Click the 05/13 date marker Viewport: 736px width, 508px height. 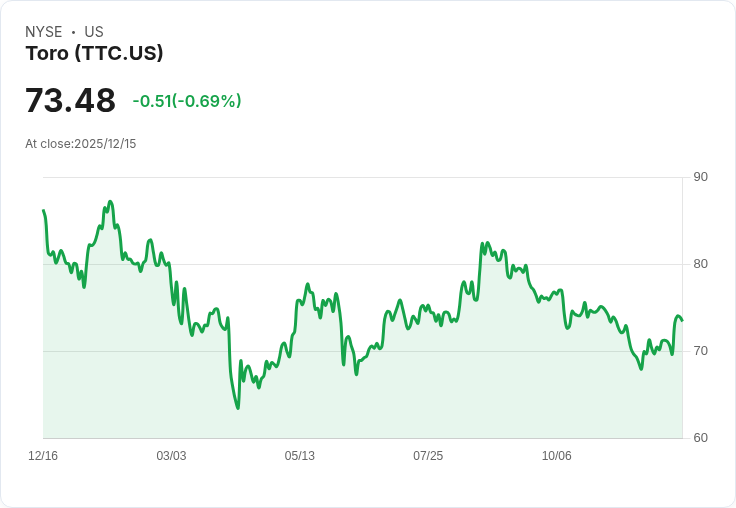(x=299, y=456)
